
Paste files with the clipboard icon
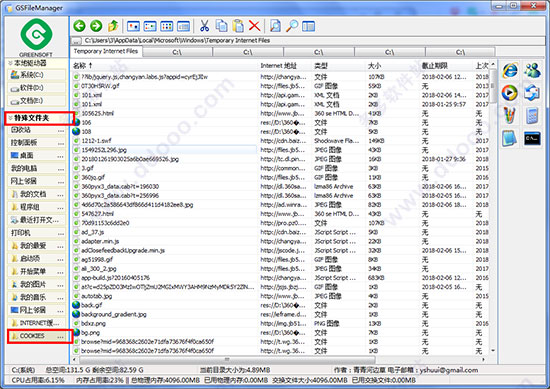(x=238, y=26)
